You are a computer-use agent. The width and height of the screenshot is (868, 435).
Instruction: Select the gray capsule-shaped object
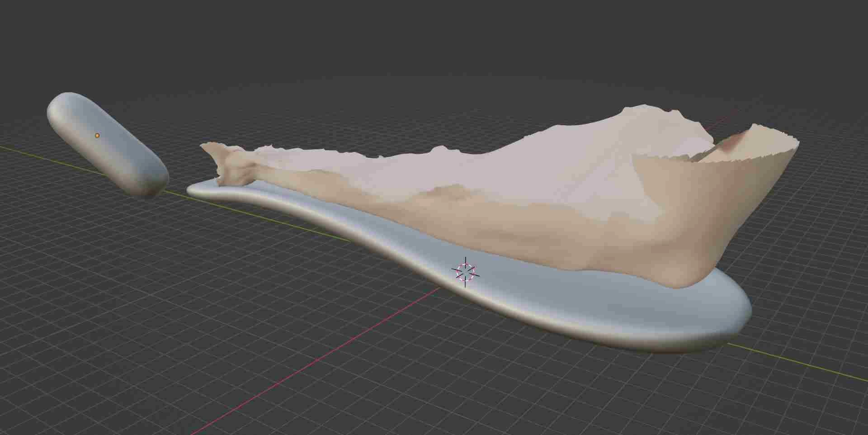tap(108, 145)
